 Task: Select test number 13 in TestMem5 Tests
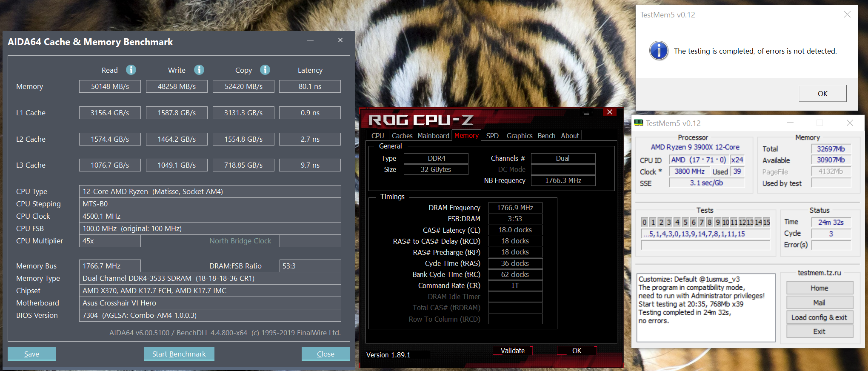(750, 222)
